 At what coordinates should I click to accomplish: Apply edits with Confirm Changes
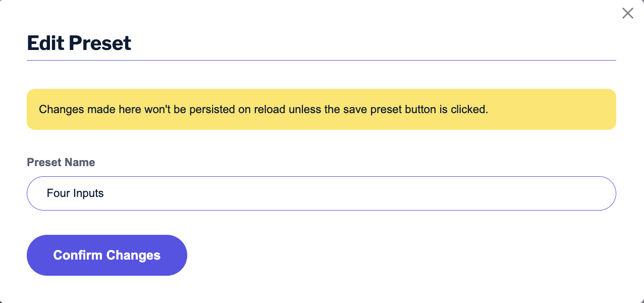tap(106, 255)
